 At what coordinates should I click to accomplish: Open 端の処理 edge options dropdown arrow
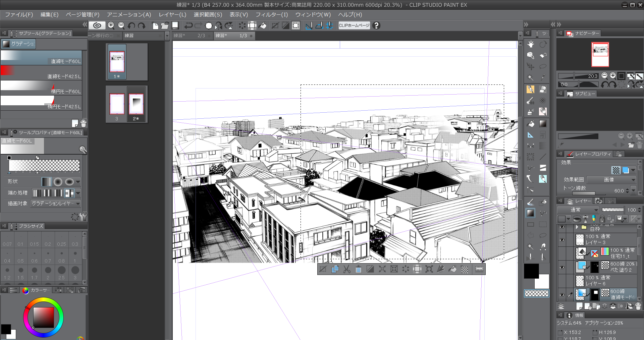(x=78, y=193)
